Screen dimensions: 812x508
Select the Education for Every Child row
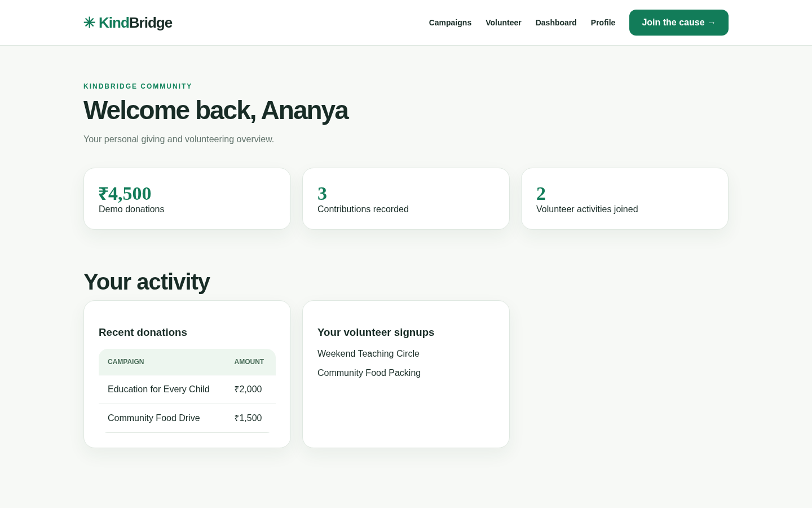187,389
